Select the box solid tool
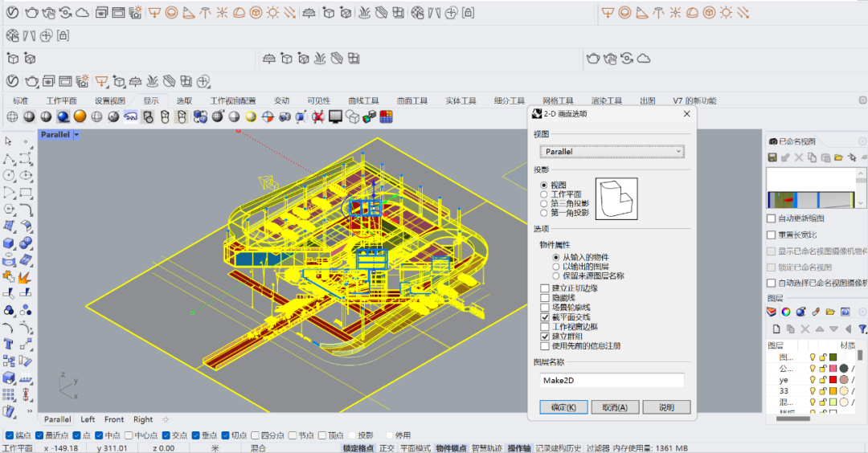This screenshot has height=453, width=868. point(8,243)
